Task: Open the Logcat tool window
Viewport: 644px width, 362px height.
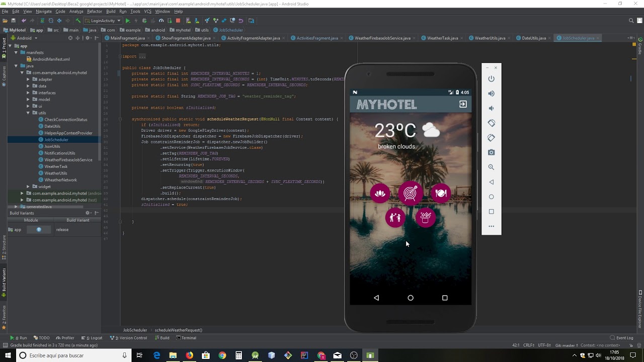Action: click(x=92, y=338)
